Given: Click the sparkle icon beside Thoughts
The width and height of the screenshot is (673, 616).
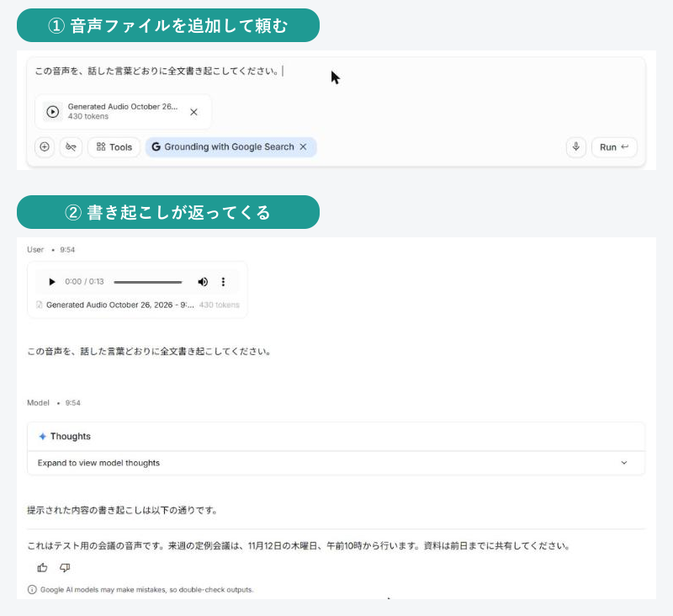Looking at the screenshot, I should click(43, 437).
